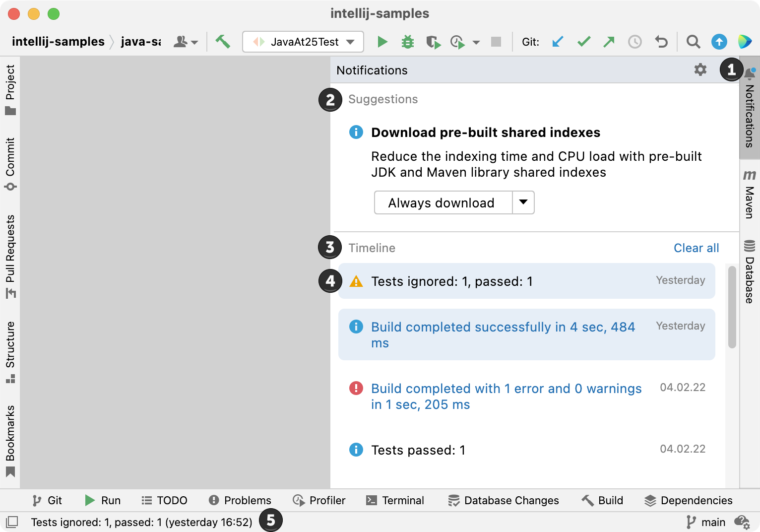Image resolution: width=760 pixels, height=532 pixels.
Task: Click the IDE update blue arrow icon
Action: pyautogui.click(x=719, y=42)
